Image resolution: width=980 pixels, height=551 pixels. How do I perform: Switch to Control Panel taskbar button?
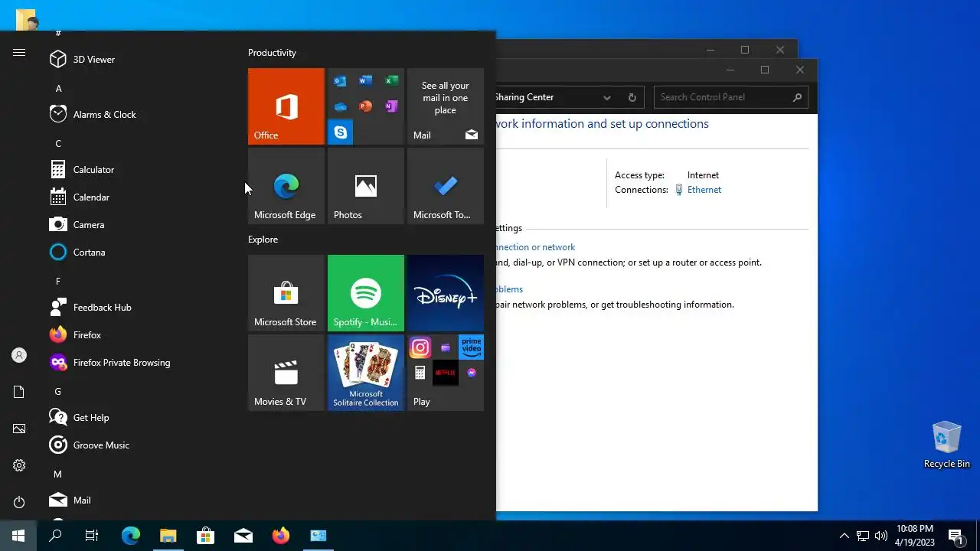point(318,536)
